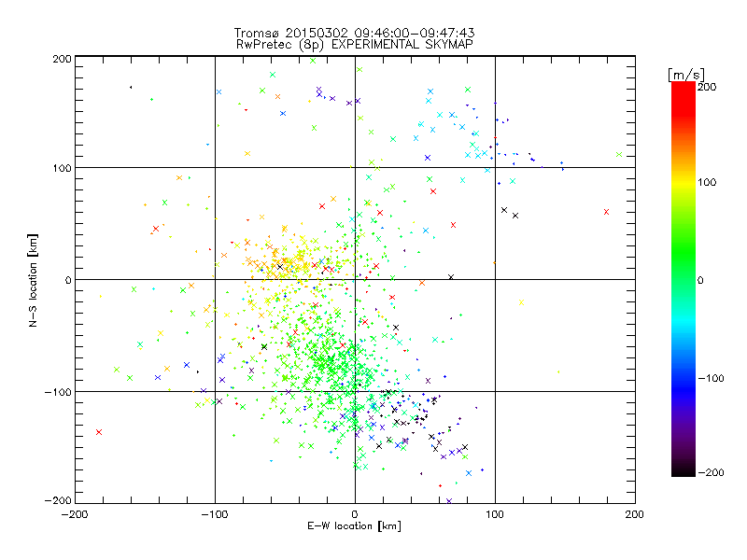Click the 200 tick label on the E-W axis
This screenshot has width=747, height=560.
tap(635, 514)
